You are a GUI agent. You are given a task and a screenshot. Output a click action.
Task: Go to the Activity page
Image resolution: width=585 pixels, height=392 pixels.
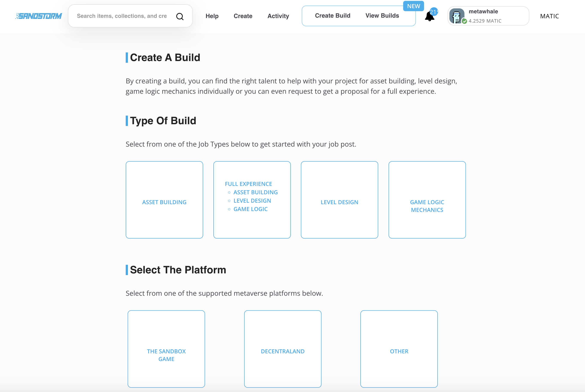coord(278,16)
